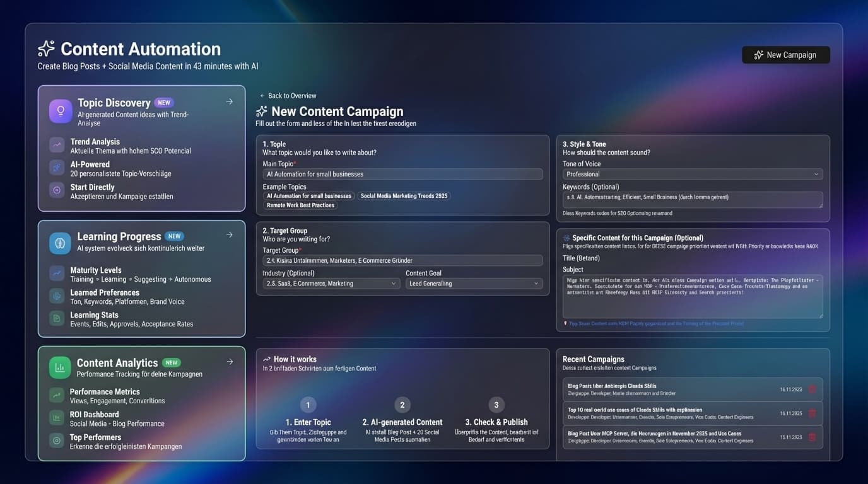
Task: Go Back to Overview
Action: 288,95
